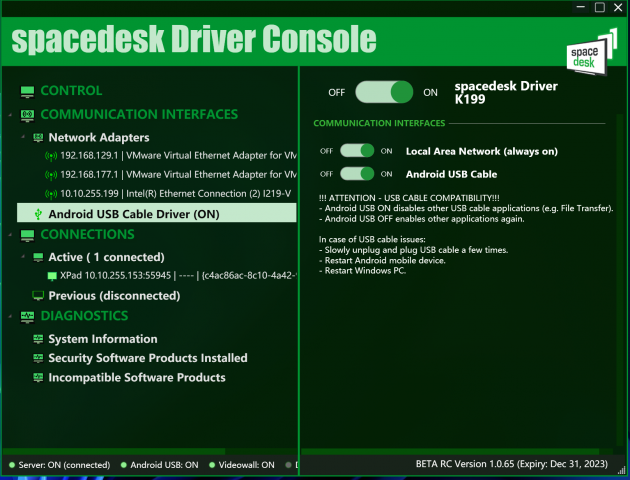
Task: Click the Network Adapters icon
Action: (38, 137)
